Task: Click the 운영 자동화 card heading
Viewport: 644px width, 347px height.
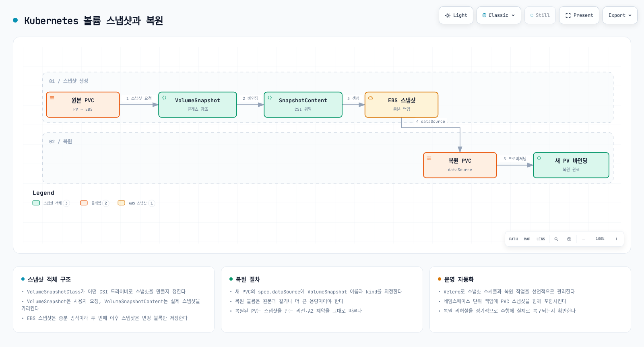Action: tap(459, 279)
